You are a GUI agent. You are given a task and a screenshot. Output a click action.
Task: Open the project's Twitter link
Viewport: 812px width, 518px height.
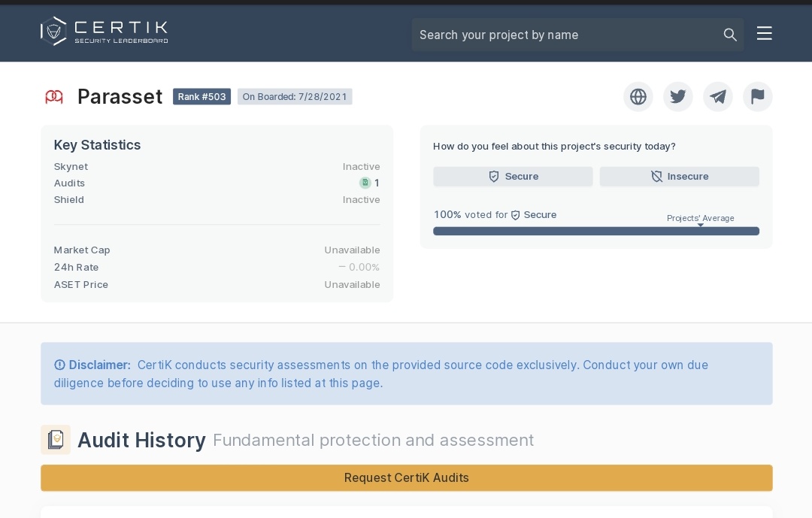point(678,96)
